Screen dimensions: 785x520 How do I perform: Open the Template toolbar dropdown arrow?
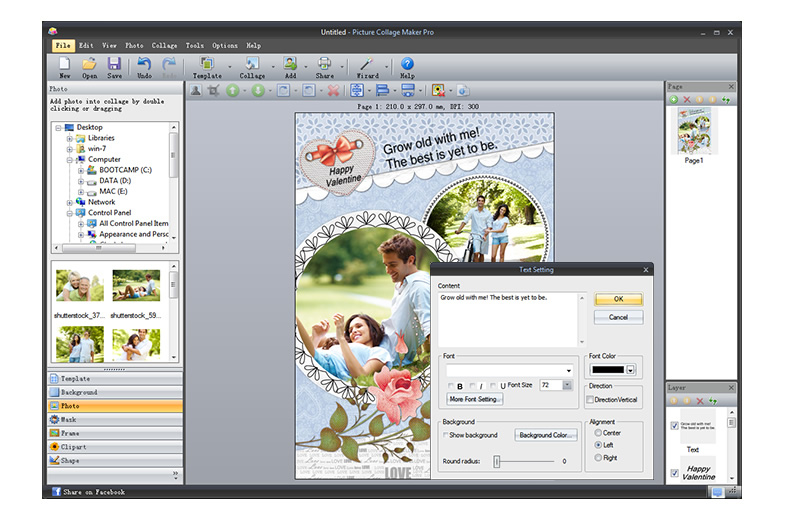click(x=230, y=67)
